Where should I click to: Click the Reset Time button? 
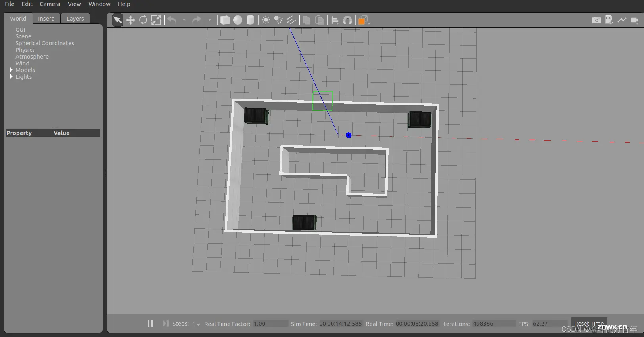[x=589, y=324]
